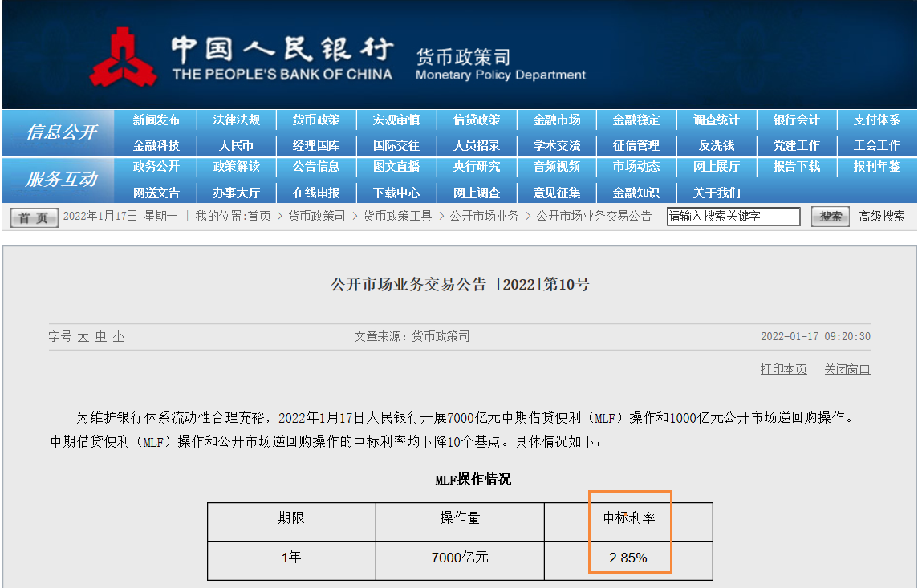
Task: Click the People's Bank of China logo emblem
Action: pos(123,58)
